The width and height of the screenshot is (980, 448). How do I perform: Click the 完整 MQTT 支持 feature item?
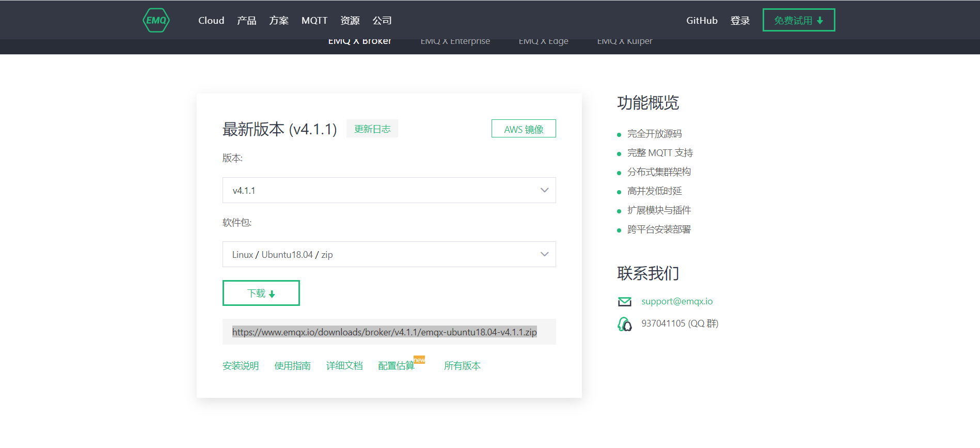(660, 153)
